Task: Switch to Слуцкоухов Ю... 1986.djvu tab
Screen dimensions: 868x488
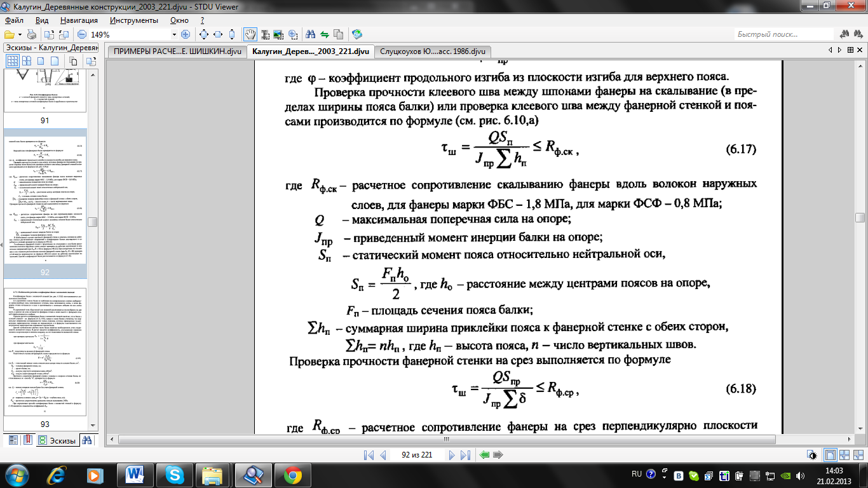Action: tap(433, 51)
